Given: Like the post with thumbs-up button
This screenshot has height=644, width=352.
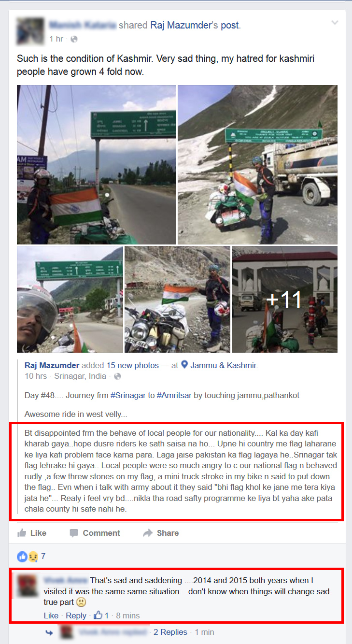Looking at the screenshot, I should pos(32,533).
